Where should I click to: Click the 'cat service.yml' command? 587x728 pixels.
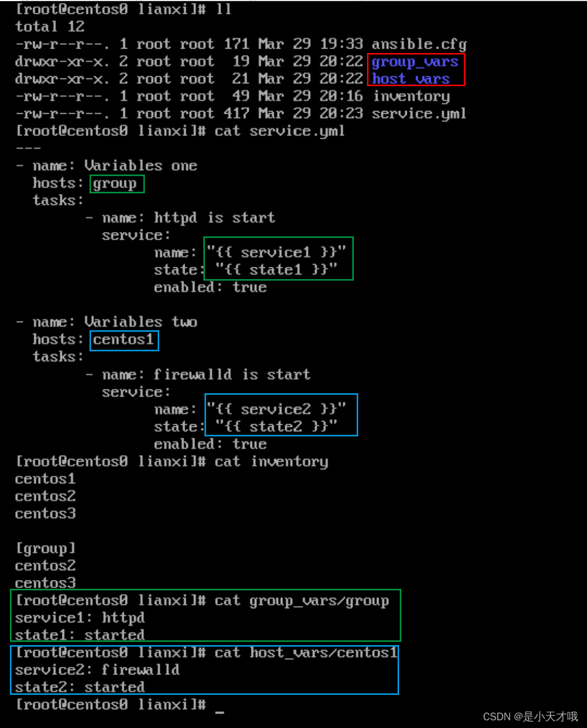tap(279, 131)
